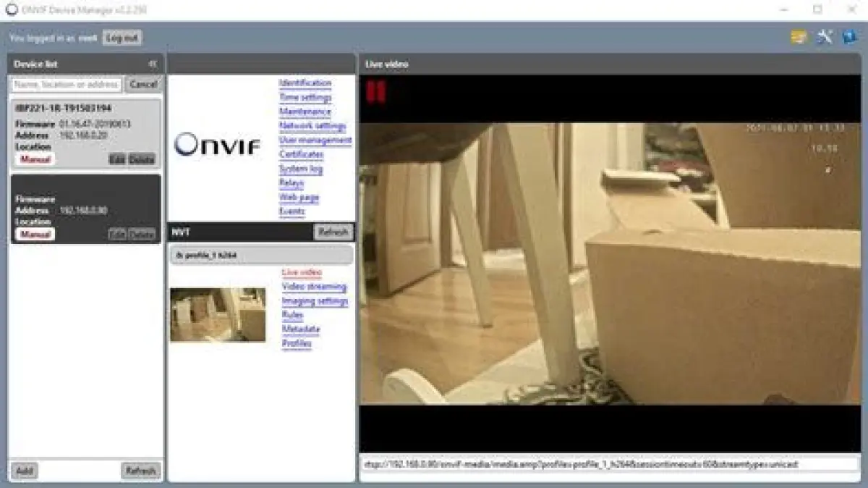Click the profile camera preview thumbnail
868x488 pixels.
click(x=218, y=314)
